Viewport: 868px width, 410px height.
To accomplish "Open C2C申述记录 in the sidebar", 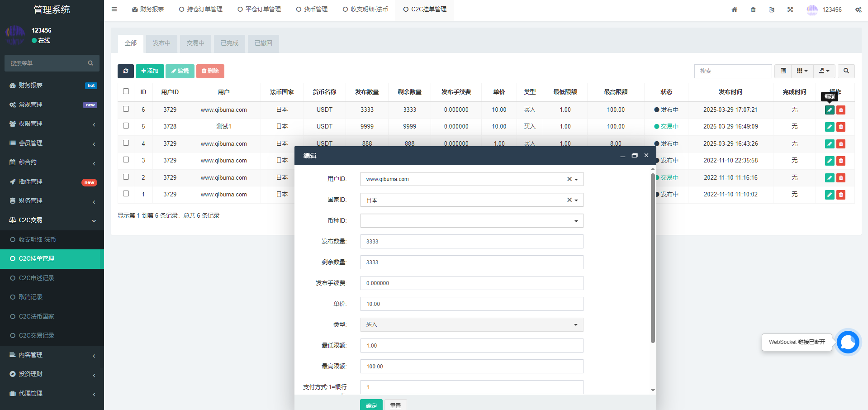I will coord(36,278).
